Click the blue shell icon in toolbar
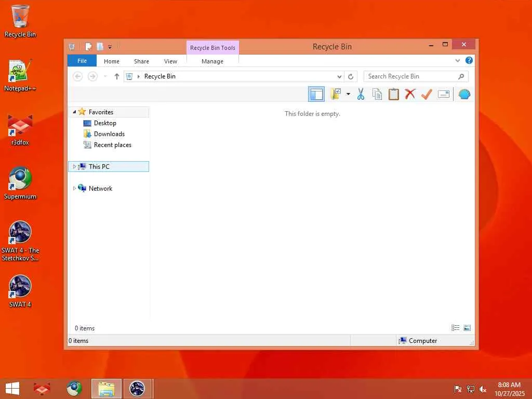Viewport: 532px width, 399px height. point(464,94)
